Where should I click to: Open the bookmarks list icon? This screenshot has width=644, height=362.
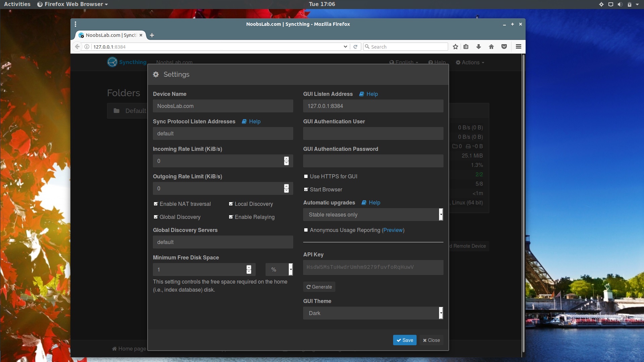[466, 47]
